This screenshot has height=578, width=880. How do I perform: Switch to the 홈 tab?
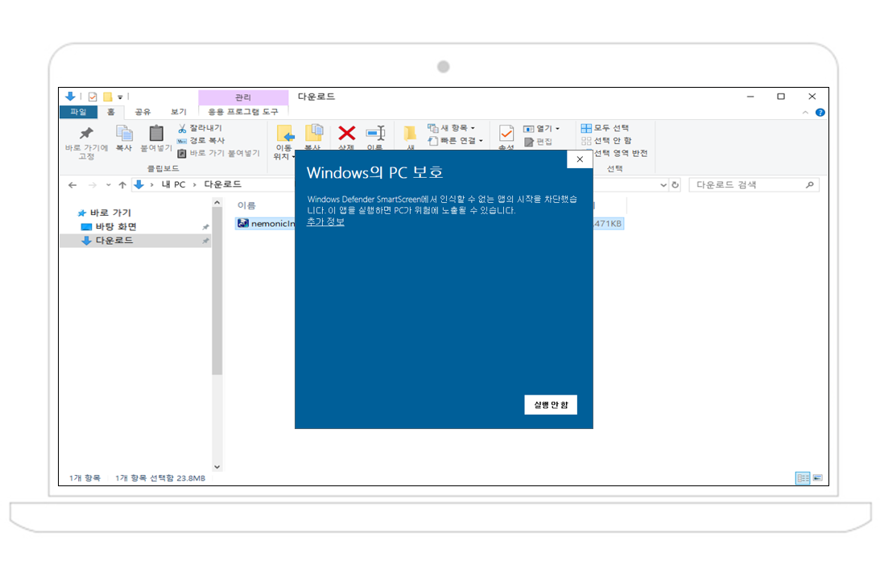click(x=111, y=112)
